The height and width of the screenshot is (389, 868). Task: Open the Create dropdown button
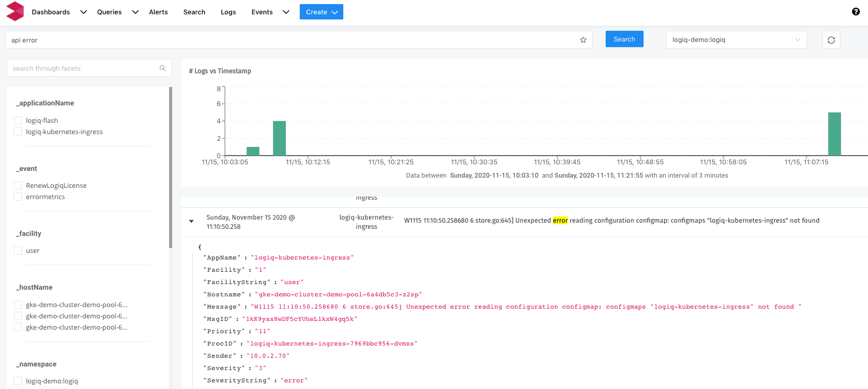click(321, 12)
